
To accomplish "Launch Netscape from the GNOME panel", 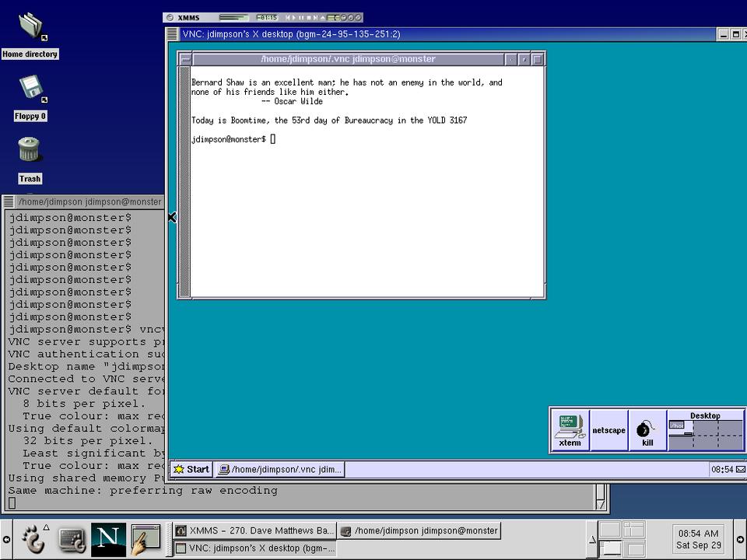I will tap(108, 538).
